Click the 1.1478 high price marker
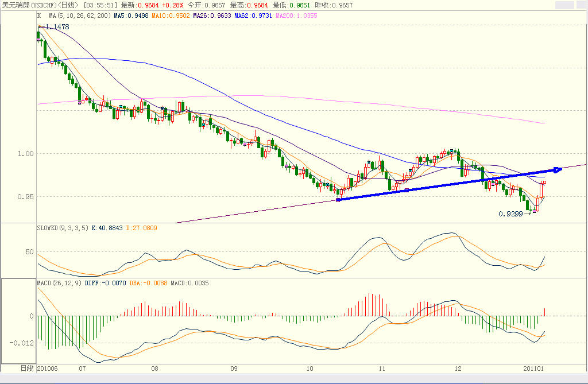588x384 pixels. tap(57, 27)
